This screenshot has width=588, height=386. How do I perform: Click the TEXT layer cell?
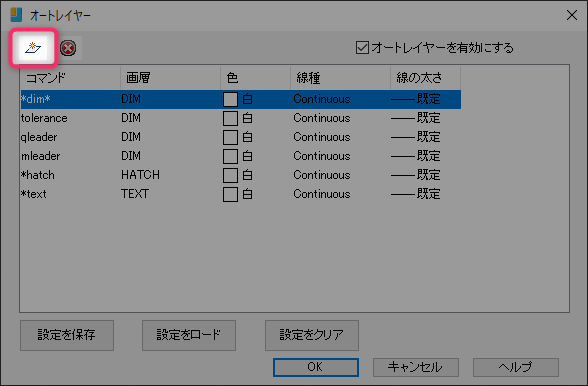click(x=135, y=194)
